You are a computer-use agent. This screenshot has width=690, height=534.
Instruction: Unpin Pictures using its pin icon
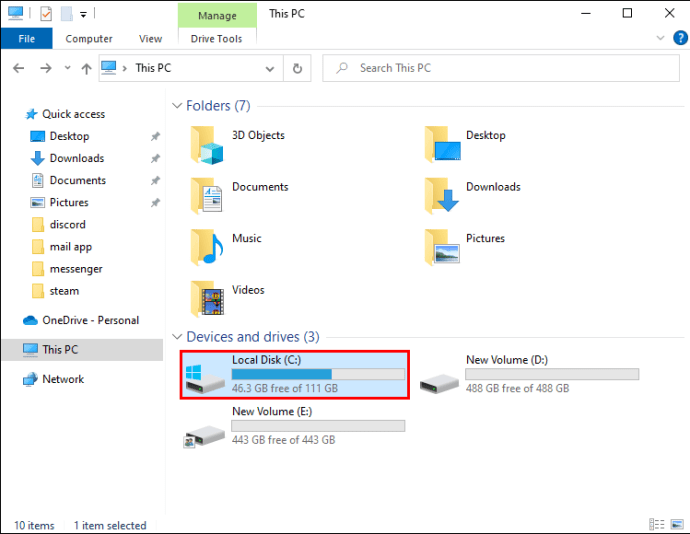tap(155, 203)
